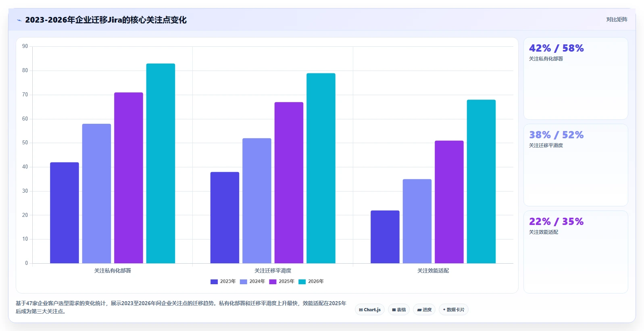Click the 22% / 35% card value
Screen dimensions: 644x331
coord(556,221)
